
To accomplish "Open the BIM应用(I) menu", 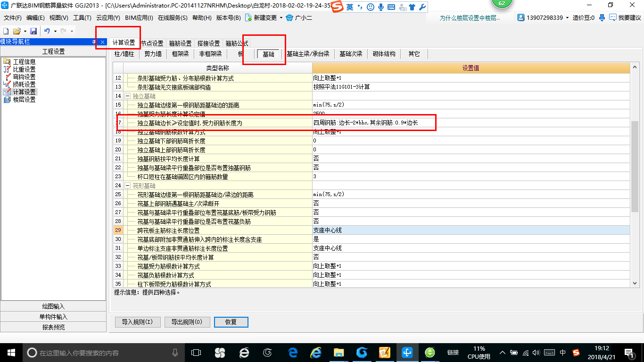I will pos(139,18).
